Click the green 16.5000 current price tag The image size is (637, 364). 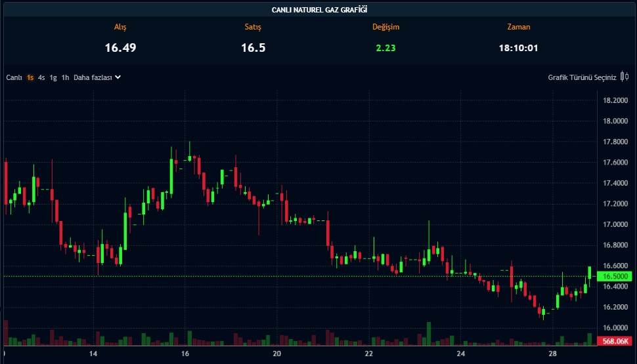point(615,276)
